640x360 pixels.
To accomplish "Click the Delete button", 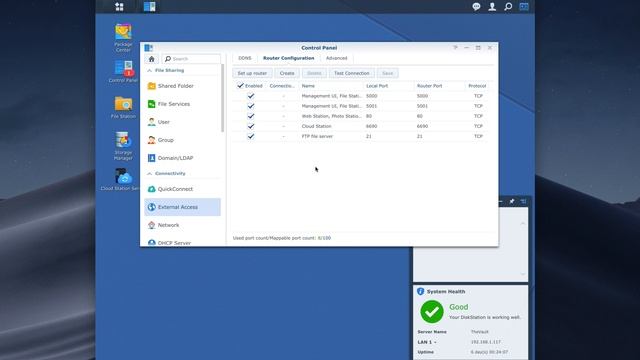I will click(314, 73).
